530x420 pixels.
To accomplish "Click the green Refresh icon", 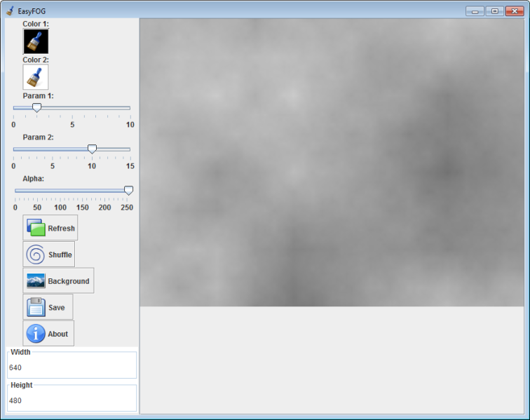I will (x=36, y=228).
